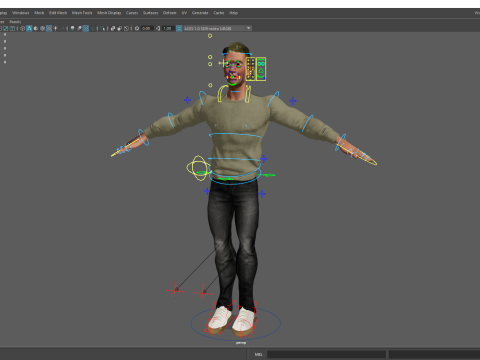Click exposure reset icon
This screenshot has height=360, width=480.
pyautogui.click(x=137, y=28)
